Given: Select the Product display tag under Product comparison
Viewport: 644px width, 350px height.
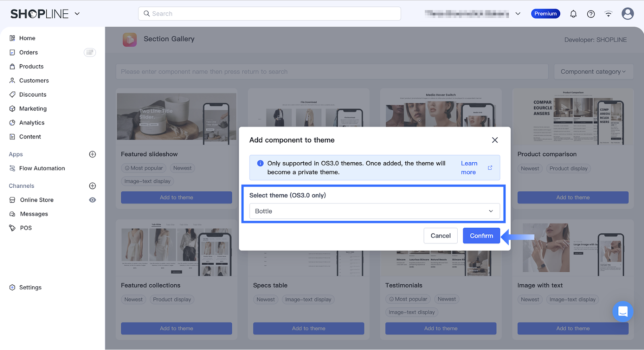Looking at the screenshot, I should pyautogui.click(x=568, y=168).
